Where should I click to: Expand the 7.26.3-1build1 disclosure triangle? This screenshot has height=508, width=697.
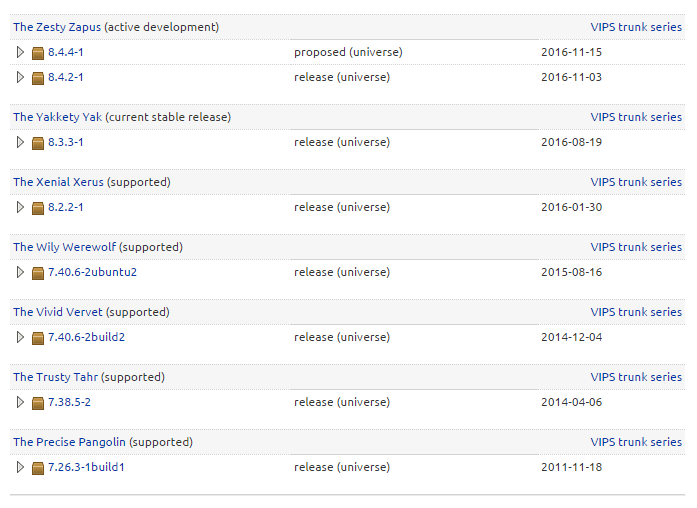20,467
